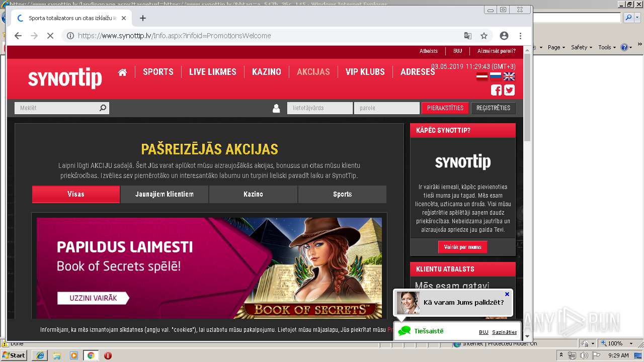Close the Sporta totalizators tab
Viewport: 644px width, 362px height.
124,18
